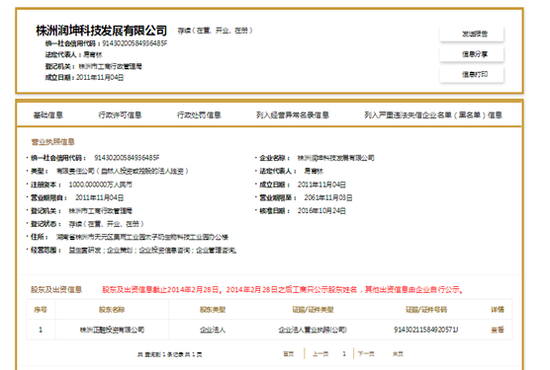Click registered capital value 1000.000000万人民币

[100, 184]
